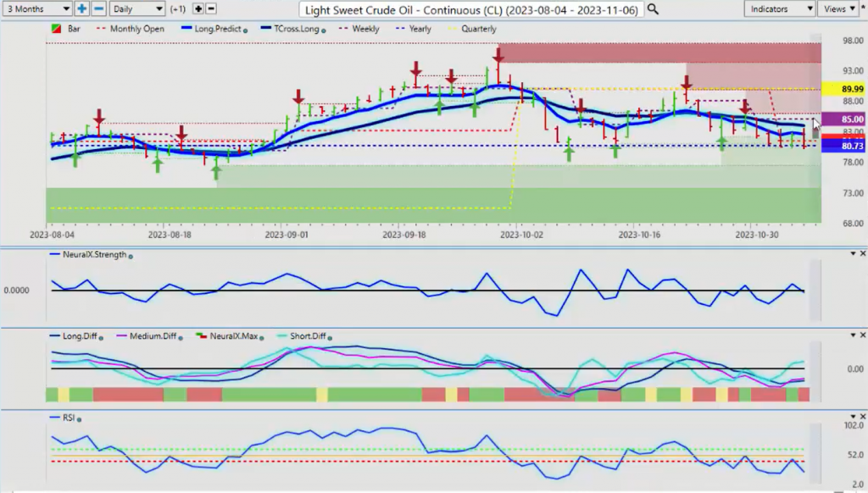Click the black minus forecast decrement button
This screenshot has width=868, height=493.
coord(211,8)
